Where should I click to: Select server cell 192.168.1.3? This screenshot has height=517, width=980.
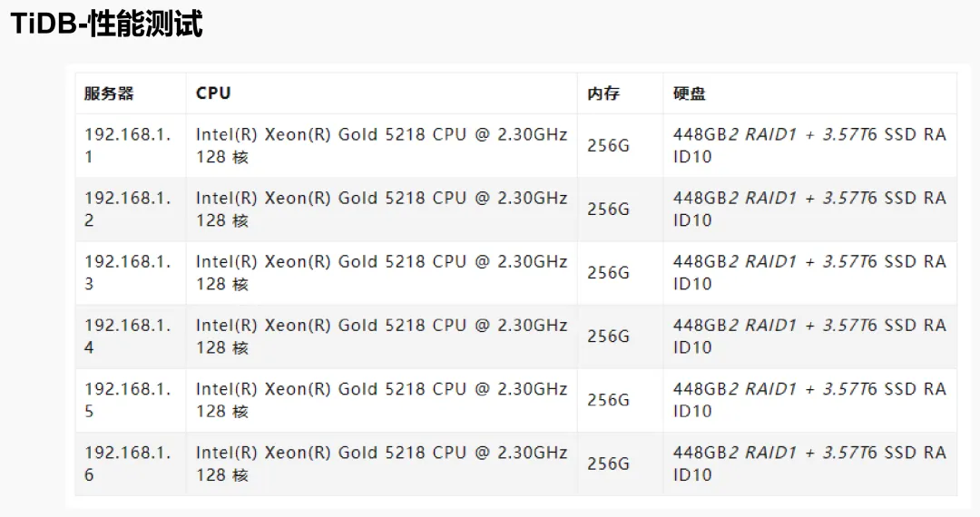(131, 273)
